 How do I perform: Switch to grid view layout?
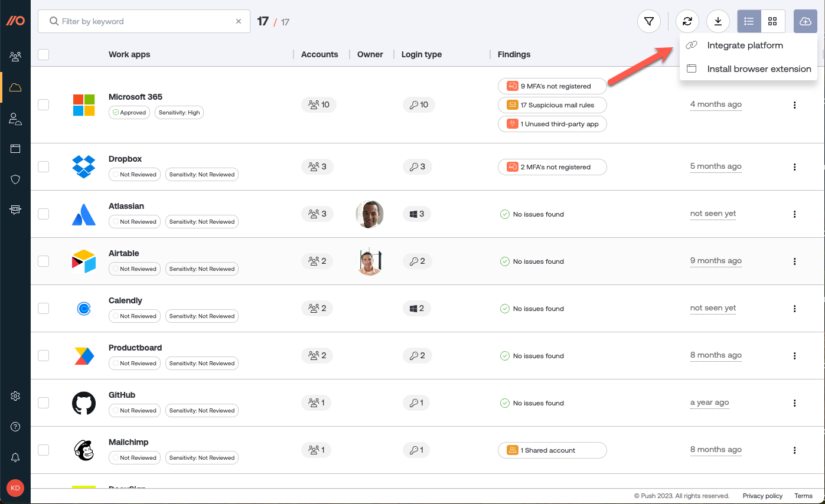pyautogui.click(x=772, y=21)
